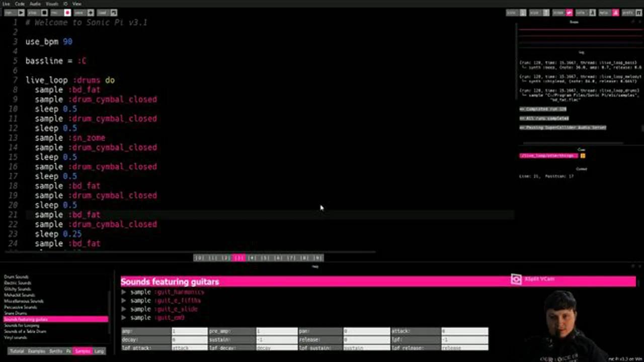Expand the guit_e_fifths sample entry
This screenshot has width=644, height=362.
tap(123, 300)
